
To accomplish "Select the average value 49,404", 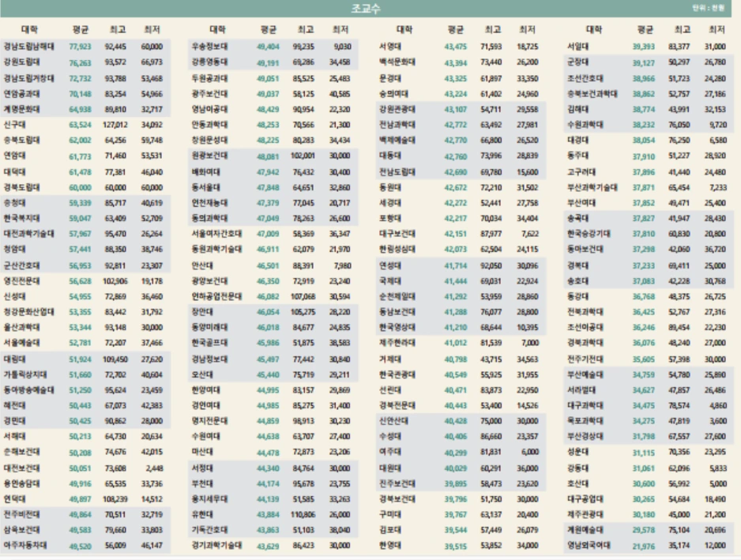I will [268, 47].
